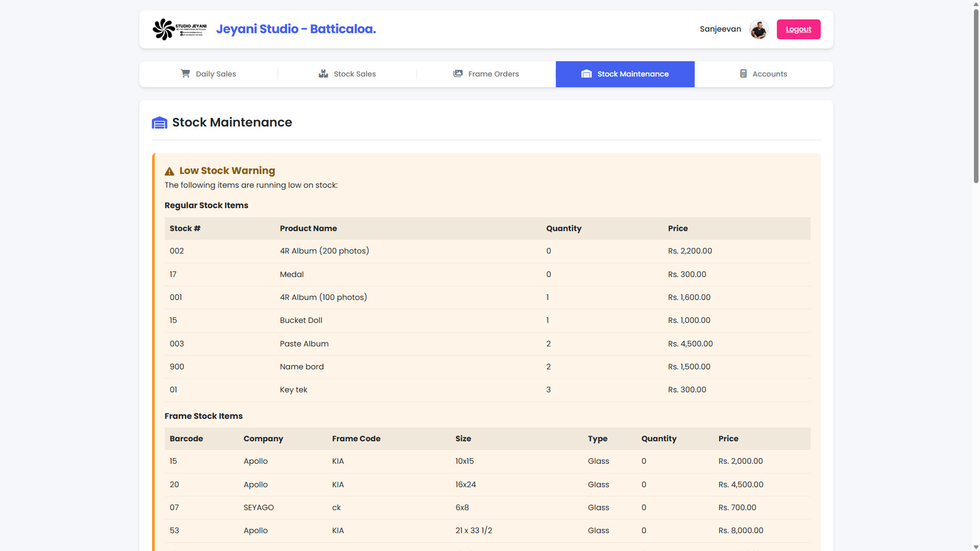Click the calculator icon for Accounts
This screenshot has width=980, height=551.
point(743,73)
